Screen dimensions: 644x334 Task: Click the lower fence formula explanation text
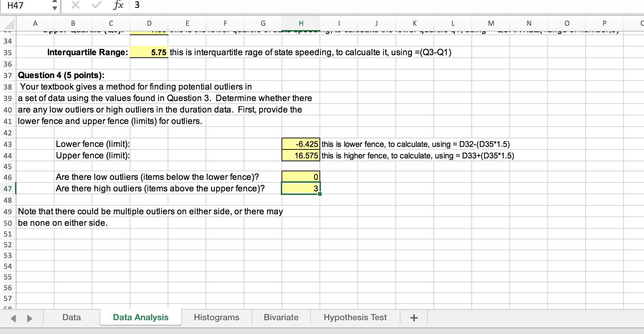click(415, 144)
